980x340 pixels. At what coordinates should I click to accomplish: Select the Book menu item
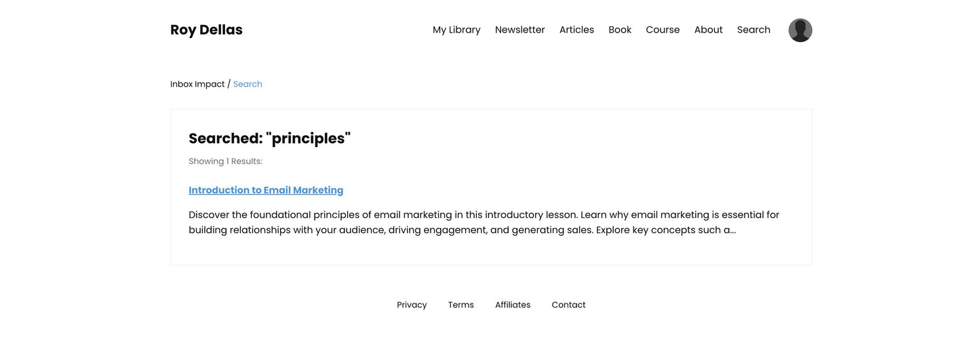pyautogui.click(x=620, y=30)
